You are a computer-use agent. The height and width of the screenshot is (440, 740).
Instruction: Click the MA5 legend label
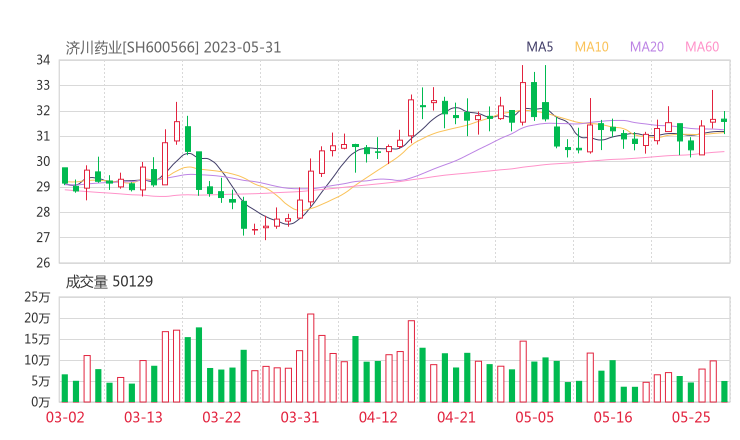539,47
